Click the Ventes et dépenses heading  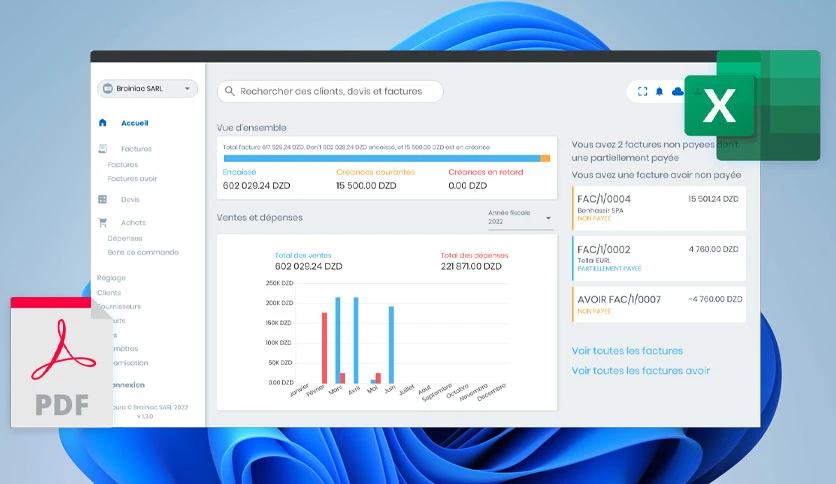point(260,217)
